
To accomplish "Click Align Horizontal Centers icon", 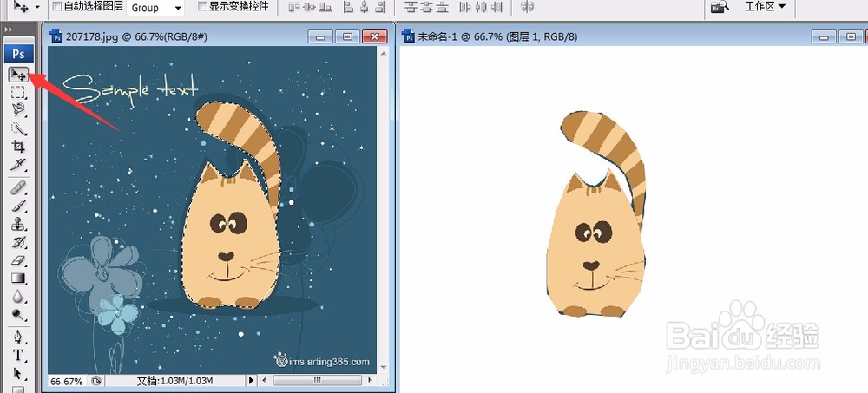I will [365, 7].
